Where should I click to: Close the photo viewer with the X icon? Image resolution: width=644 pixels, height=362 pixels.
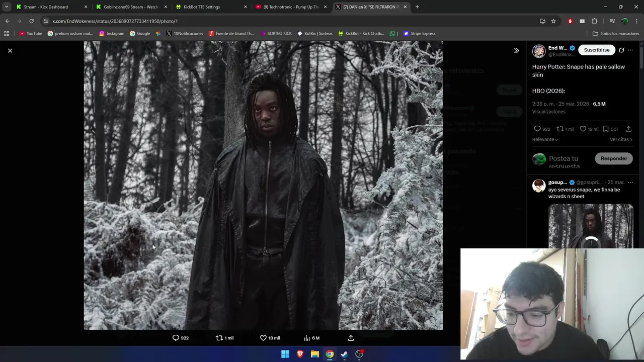tap(10, 50)
